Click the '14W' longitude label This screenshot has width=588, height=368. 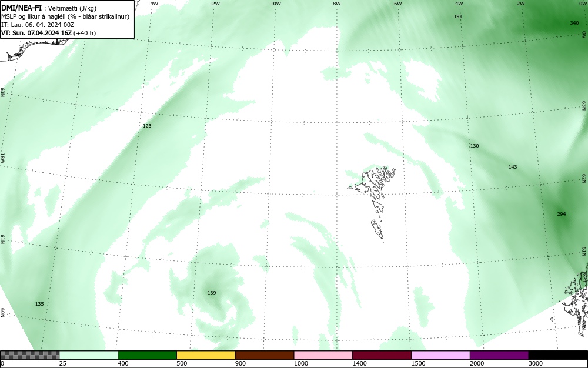153,4
